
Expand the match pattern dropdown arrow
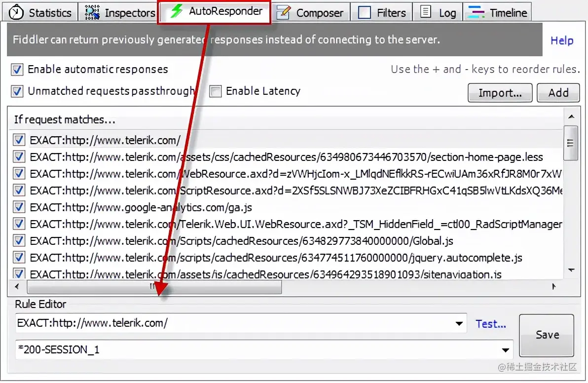(x=459, y=323)
